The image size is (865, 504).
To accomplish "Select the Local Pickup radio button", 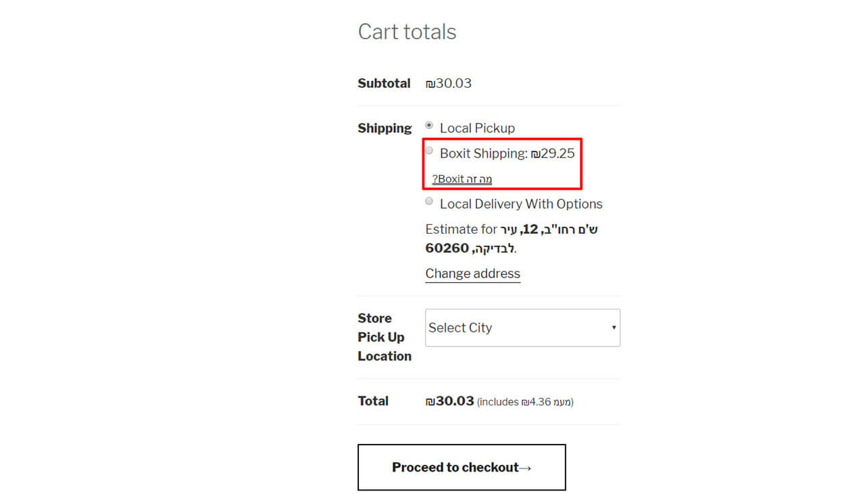I will (429, 125).
